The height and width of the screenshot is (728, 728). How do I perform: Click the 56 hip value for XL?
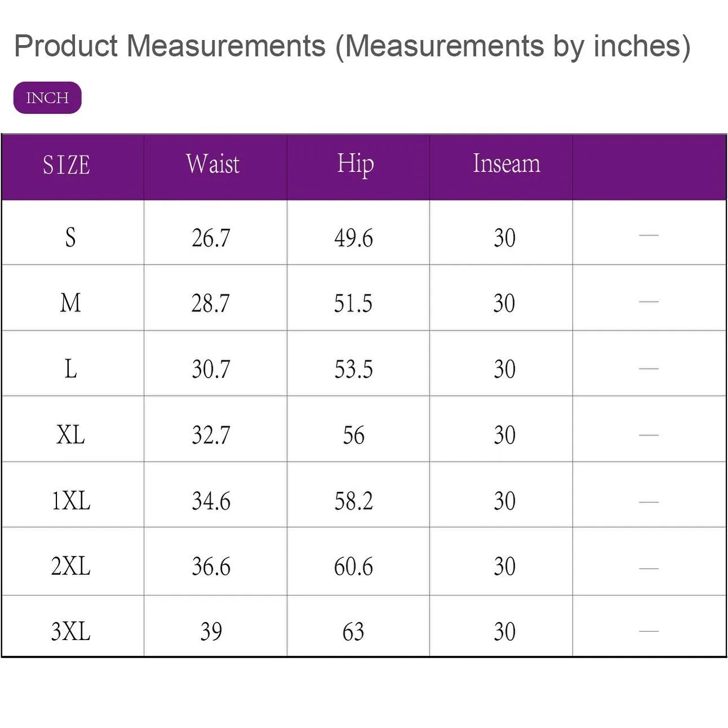[354, 435]
